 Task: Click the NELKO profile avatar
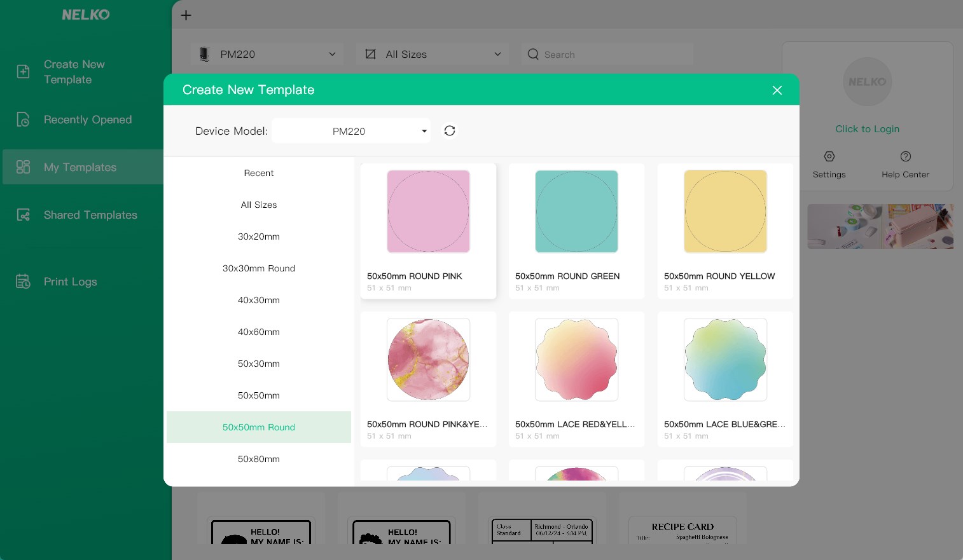click(x=867, y=82)
